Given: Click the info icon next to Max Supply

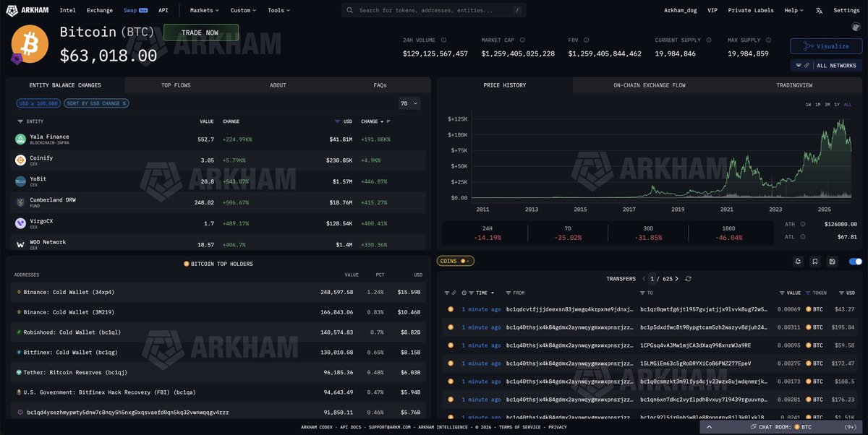Looking at the screenshot, I should (768, 40).
